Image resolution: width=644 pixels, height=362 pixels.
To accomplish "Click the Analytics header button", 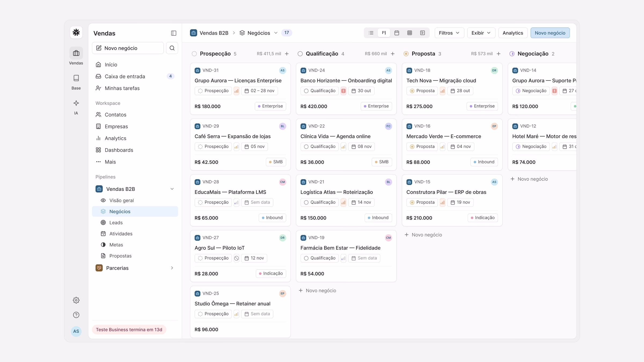I will click(513, 33).
